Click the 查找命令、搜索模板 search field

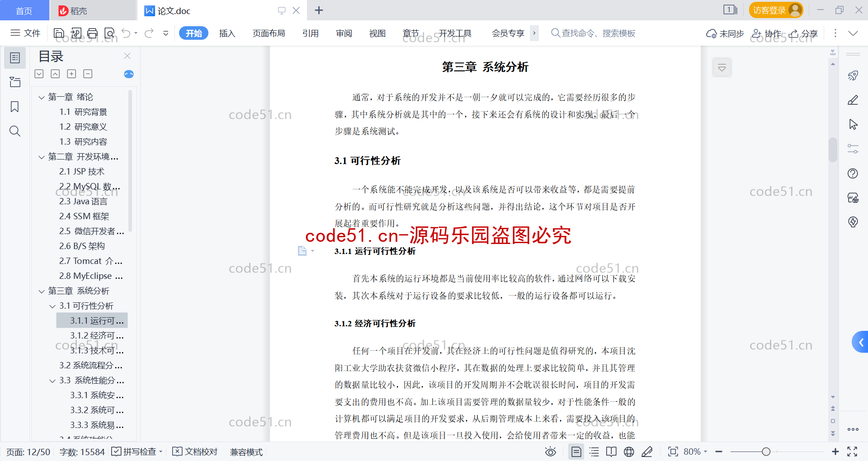click(594, 33)
